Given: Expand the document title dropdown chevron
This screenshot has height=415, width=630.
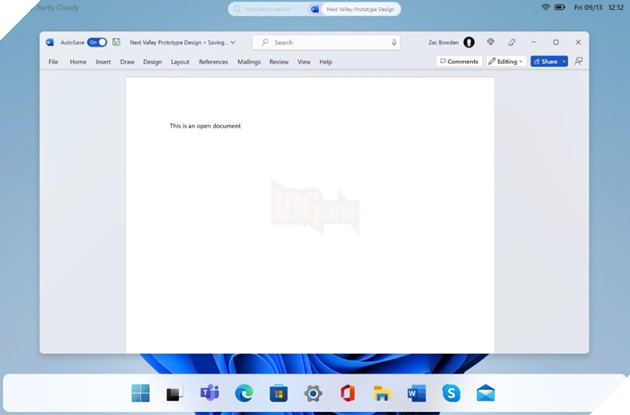Looking at the screenshot, I should 233,42.
